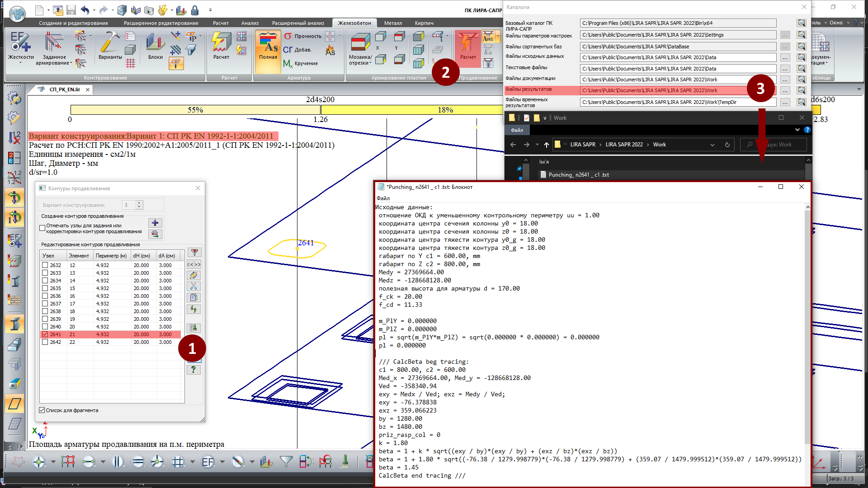Browse folder for Файлы результатов path
This screenshot has width=868, height=488.
785,90
